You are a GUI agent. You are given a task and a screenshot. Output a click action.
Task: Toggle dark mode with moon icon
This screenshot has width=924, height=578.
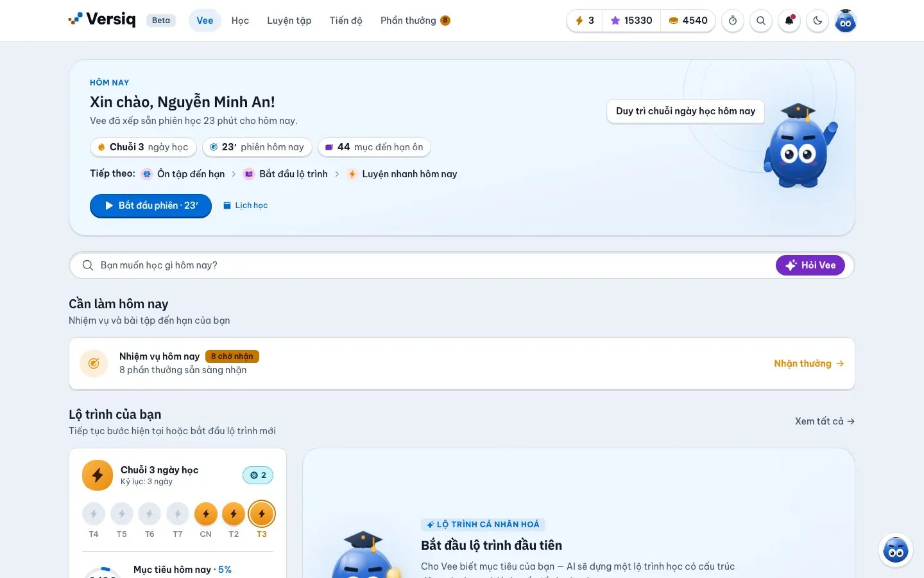pyautogui.click(x=817, y=21)
